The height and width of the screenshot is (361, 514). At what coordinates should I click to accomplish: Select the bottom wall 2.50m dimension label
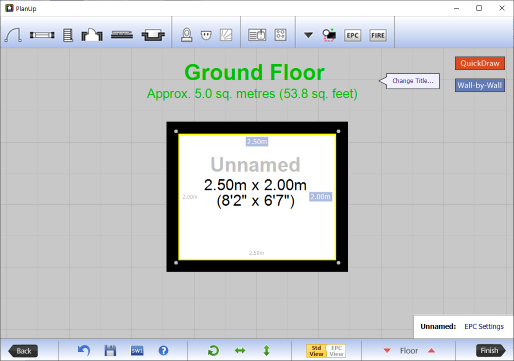tap(256, 253)
